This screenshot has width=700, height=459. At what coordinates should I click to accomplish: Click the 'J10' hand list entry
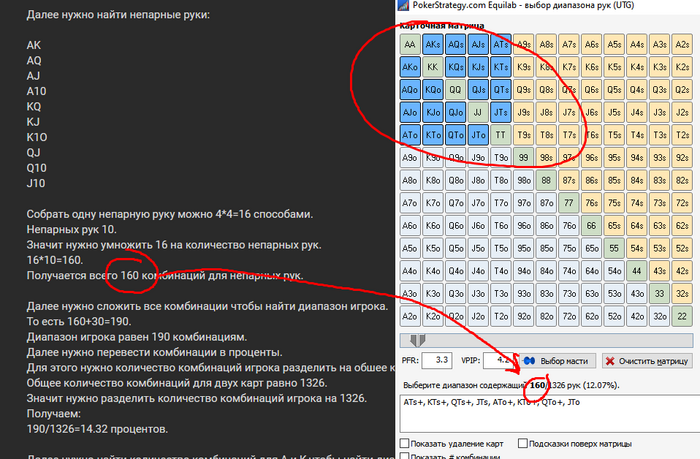point(36,183)
